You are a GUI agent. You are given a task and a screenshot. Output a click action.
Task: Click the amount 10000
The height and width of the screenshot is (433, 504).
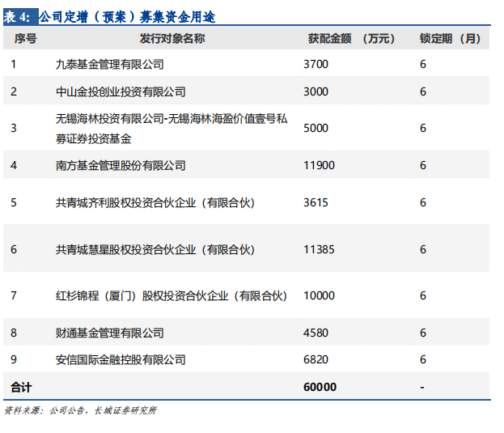[x=319, y=295]
